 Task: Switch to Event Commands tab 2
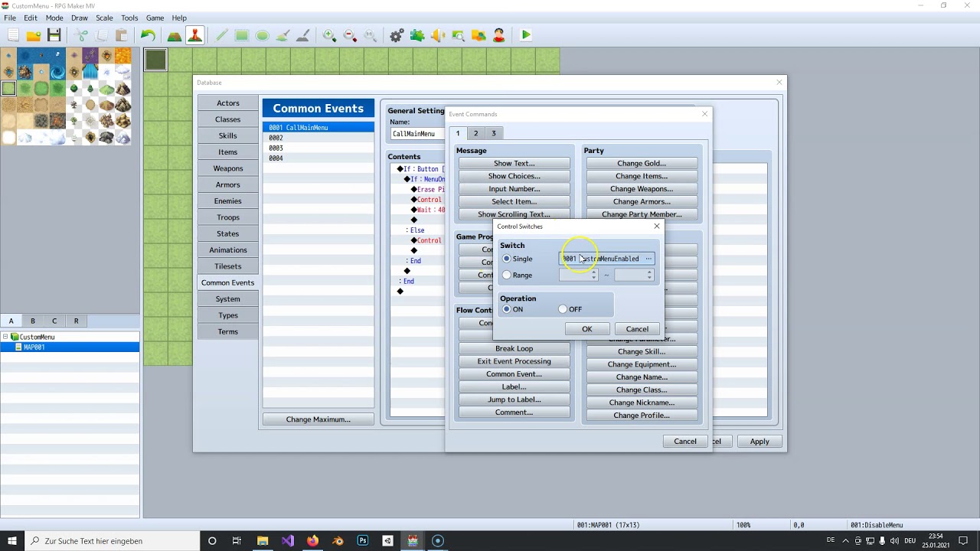click(475, 133)
